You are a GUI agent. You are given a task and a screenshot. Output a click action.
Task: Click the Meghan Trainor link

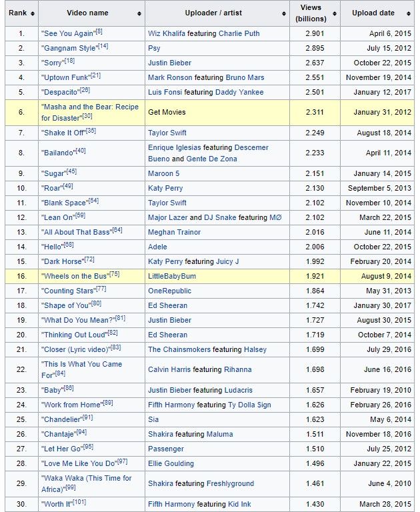pyautogui.click(x=175, y=233)
